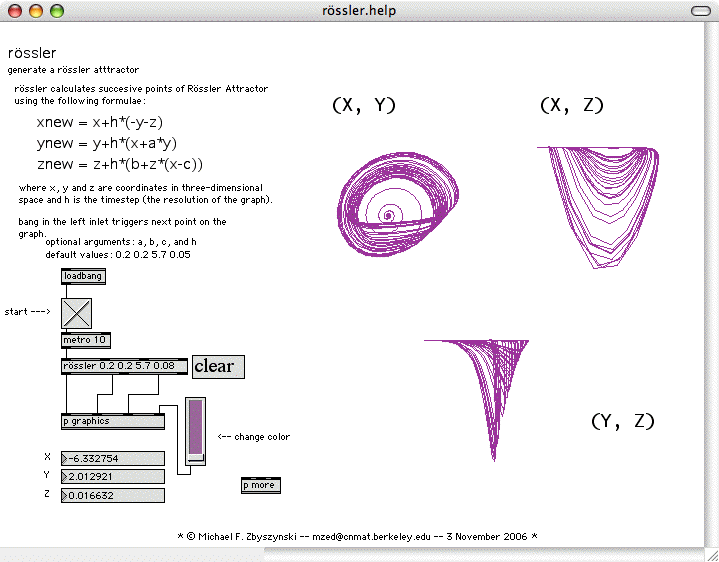Click the "(Y, Z)" label text
This screenshot has width=719, height=562.
(623, 421)
